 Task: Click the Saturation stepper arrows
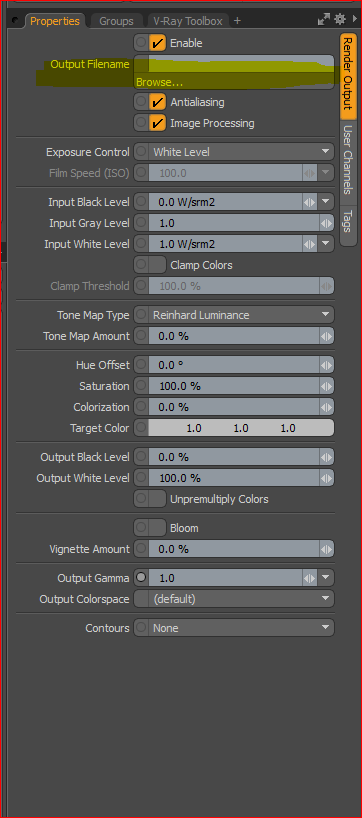327,386
